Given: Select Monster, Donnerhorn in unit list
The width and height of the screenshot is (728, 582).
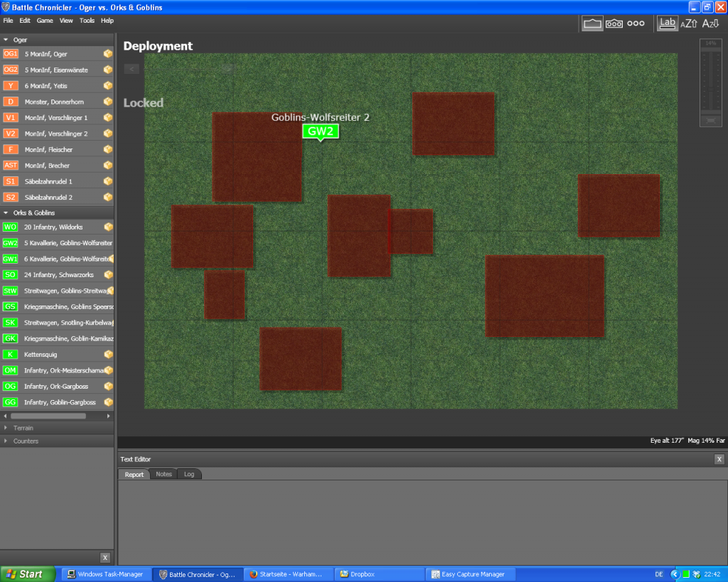Looking at the screenshot, I should 54,102.
